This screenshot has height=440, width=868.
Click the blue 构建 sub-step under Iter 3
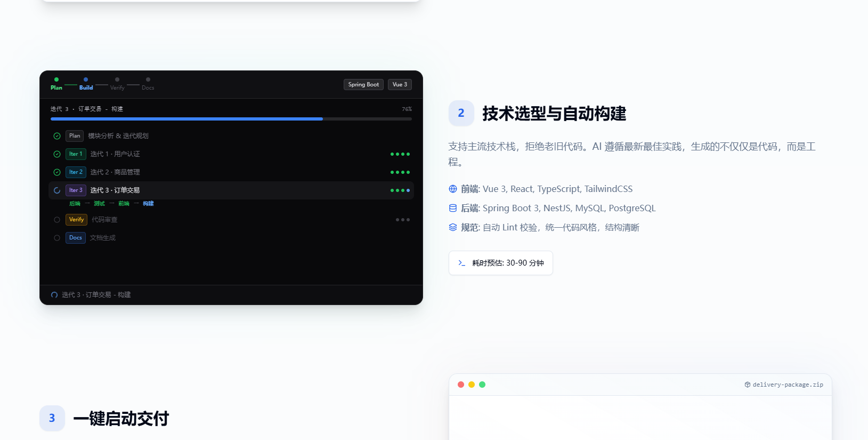[x=148, y=204]
